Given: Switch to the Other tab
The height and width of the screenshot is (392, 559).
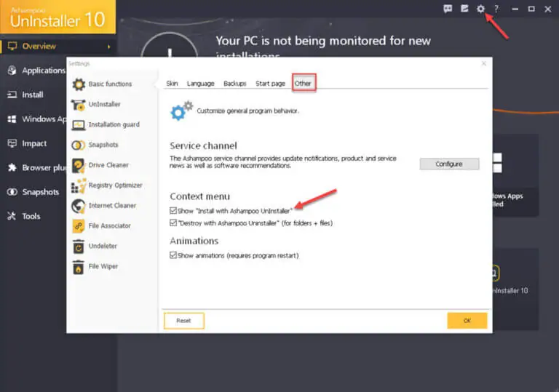Looking at the screenshot, I should [x=303, y=84].
